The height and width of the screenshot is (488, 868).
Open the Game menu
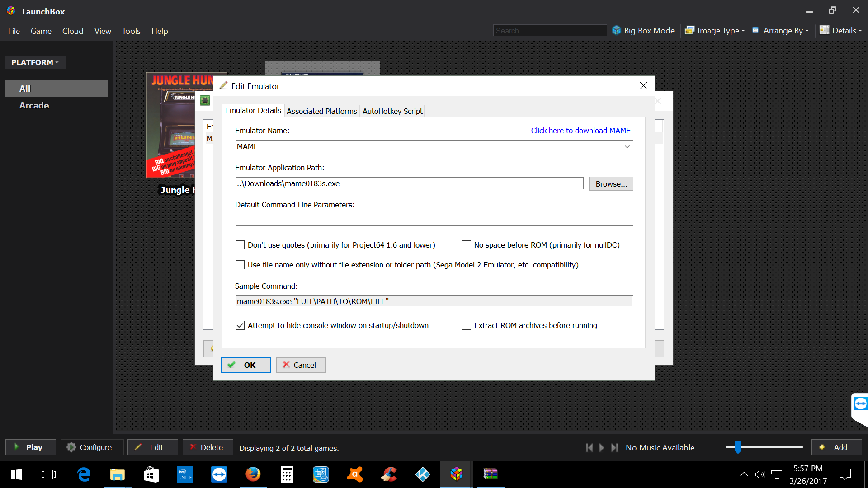click(x=41, y=31)
